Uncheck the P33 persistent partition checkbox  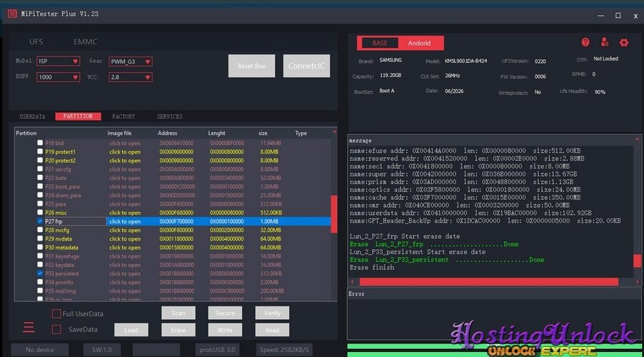40,273
